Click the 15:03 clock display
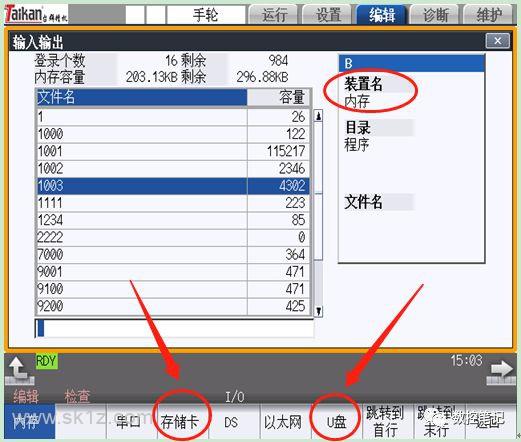 point(466,361)
